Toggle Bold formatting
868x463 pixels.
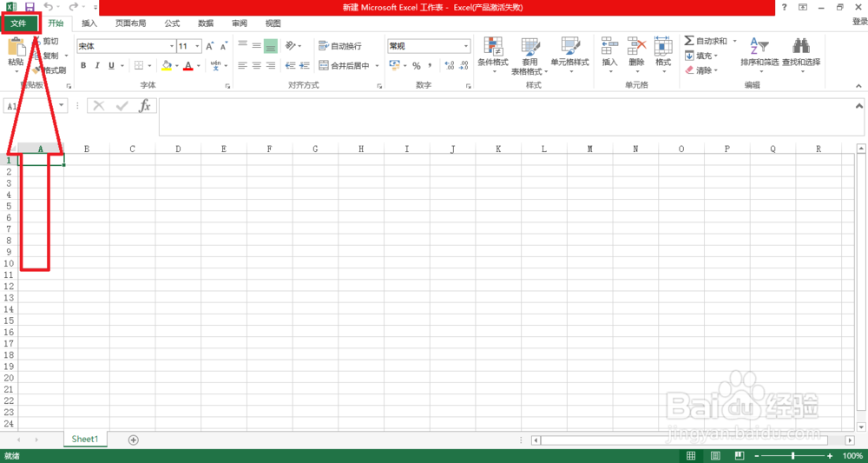click(x=83, y=65)
